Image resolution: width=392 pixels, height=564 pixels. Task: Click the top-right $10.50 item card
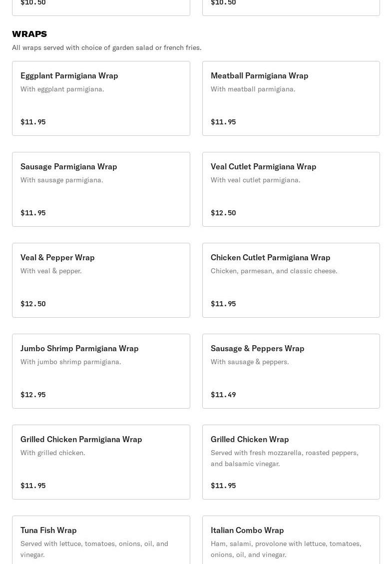(x=291, y=7)
